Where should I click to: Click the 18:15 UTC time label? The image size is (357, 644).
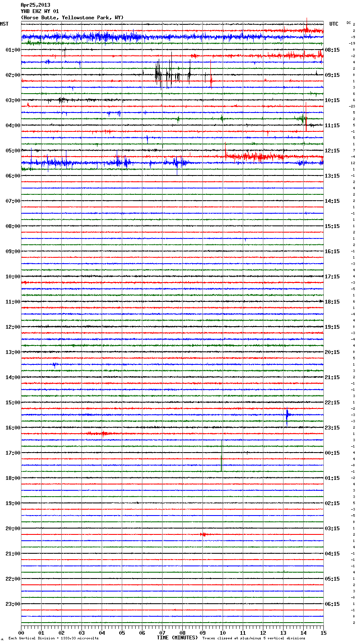pos(332,302)
